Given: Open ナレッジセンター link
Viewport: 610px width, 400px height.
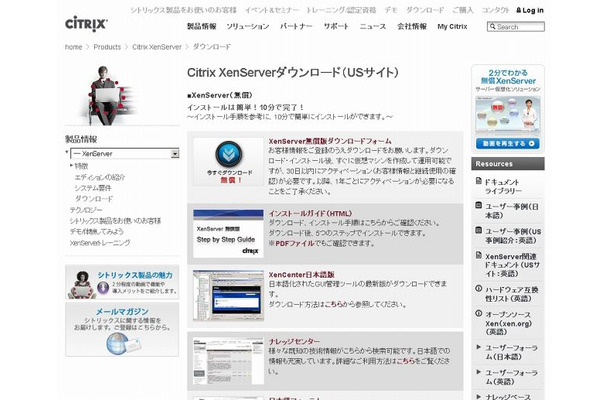Looking at the screenshot, I should (294, 341).
